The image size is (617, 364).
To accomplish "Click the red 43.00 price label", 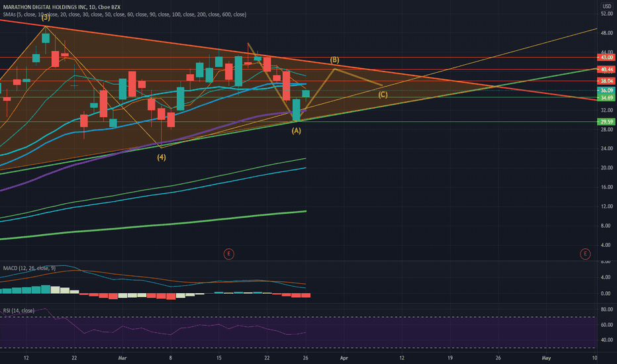I will pyautogui.click(x=606, y=58).
